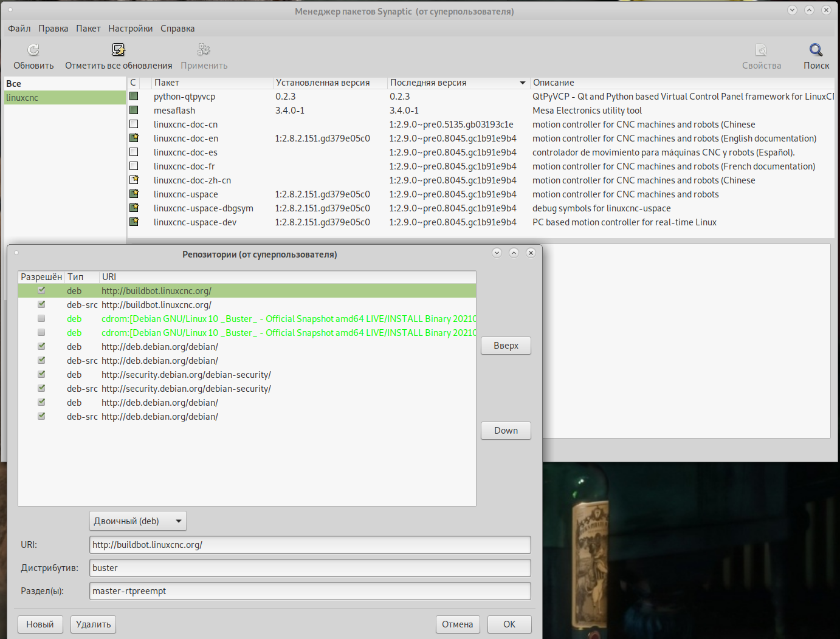Click the Применить toolbar icon
Viewport: 840px width, 639px height.
204,50
